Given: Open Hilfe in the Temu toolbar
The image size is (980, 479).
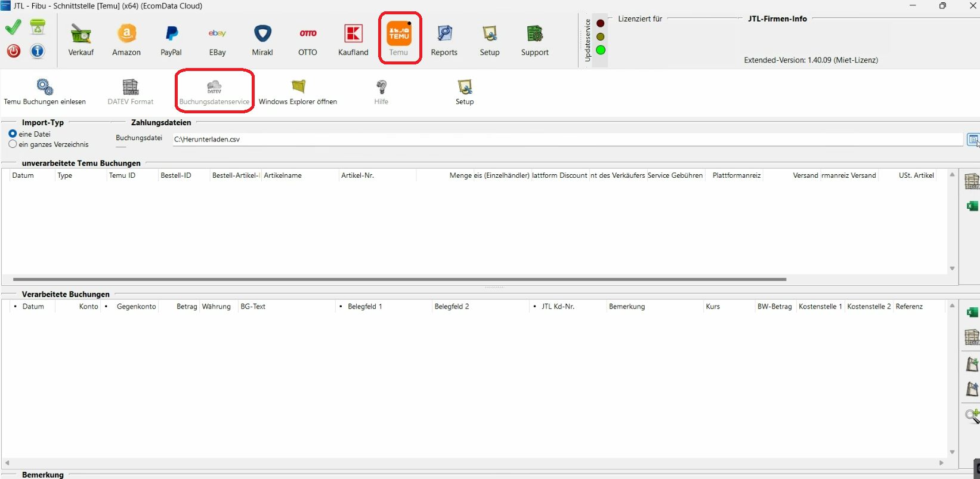Looking at the screenshot, I should (x=381, y=91).
